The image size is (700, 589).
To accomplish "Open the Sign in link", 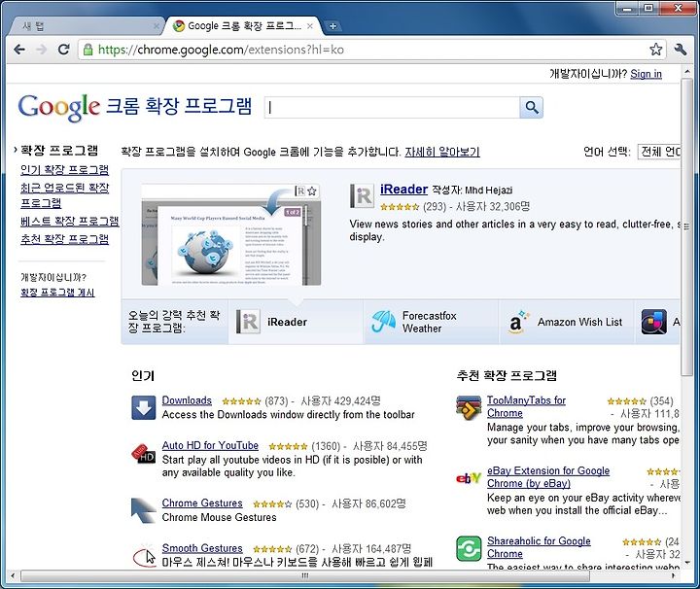I will [646, 74].
